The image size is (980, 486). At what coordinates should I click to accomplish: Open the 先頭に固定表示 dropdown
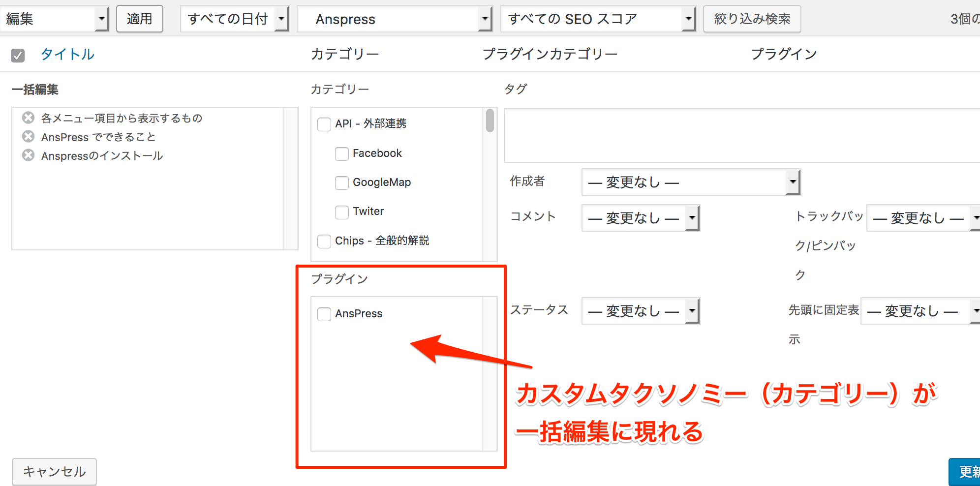(x=920, y=311)
